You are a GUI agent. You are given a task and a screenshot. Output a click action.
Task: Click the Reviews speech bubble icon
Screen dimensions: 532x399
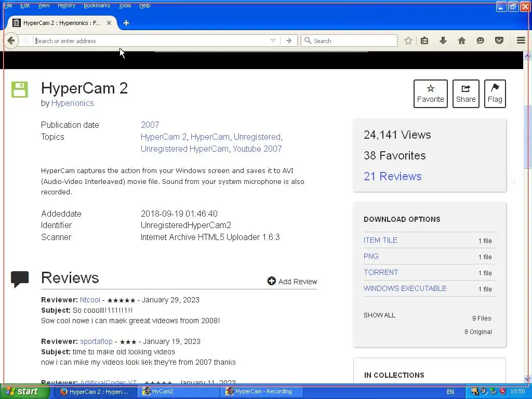coord(20,279)
